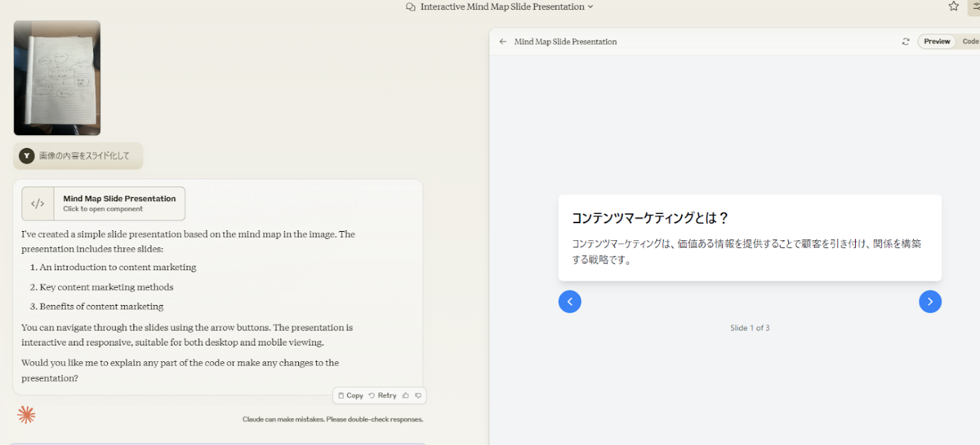Expand the conversation title dropdown chevron
The height and width of the screenshot is (445, 980).
point(590,7)
